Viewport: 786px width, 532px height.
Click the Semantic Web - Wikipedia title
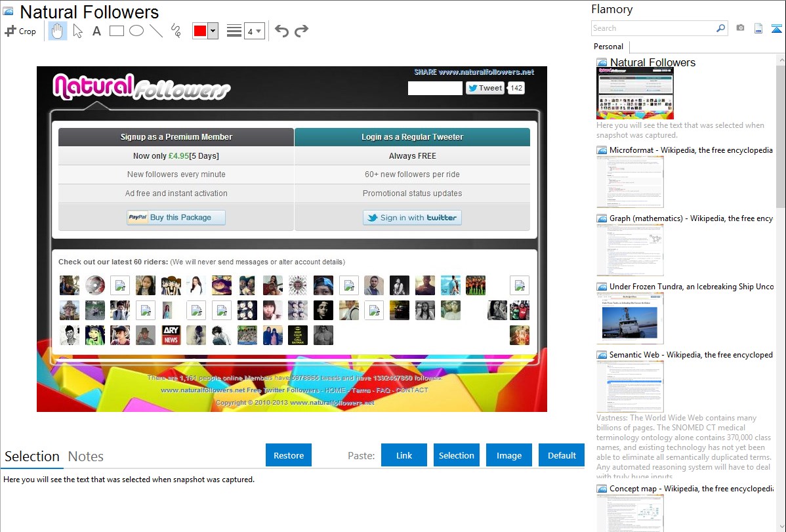point(691,355)
